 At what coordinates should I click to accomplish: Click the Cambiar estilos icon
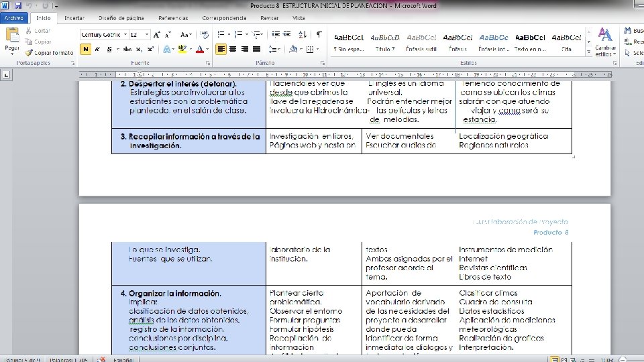click(x=605, y=42)
